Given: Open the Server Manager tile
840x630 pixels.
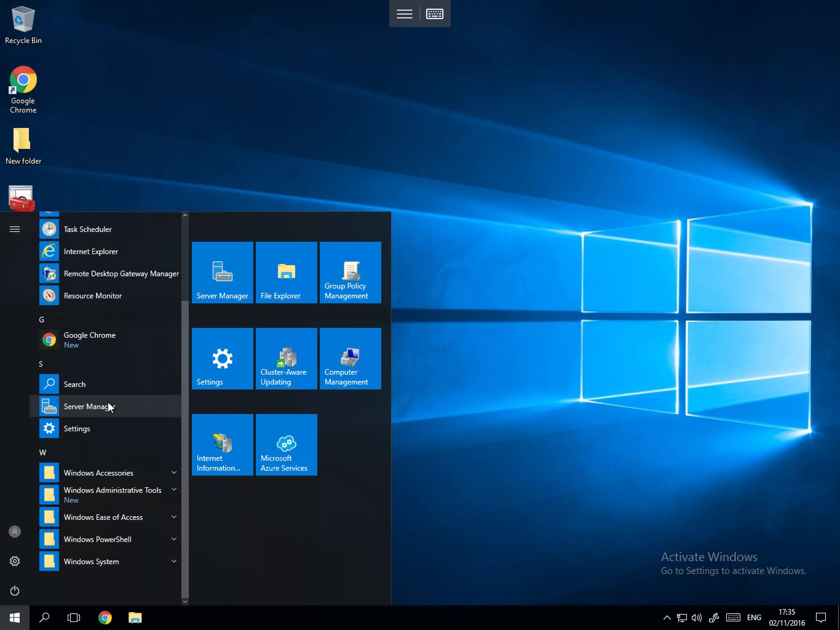Looking at the screenshot, I should 222,272.
